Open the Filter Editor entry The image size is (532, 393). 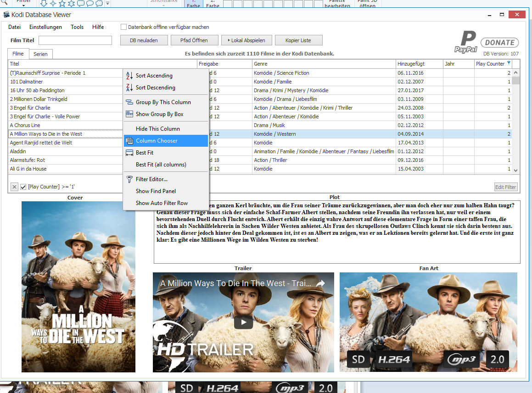point(166,179)
